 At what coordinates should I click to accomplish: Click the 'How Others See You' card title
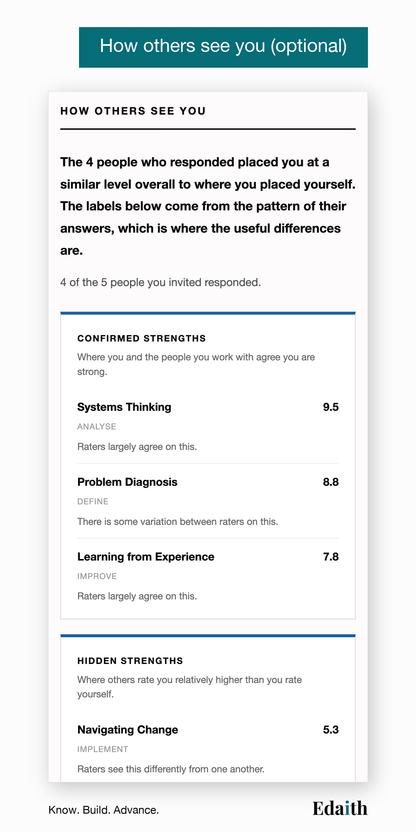pos(133,111)
